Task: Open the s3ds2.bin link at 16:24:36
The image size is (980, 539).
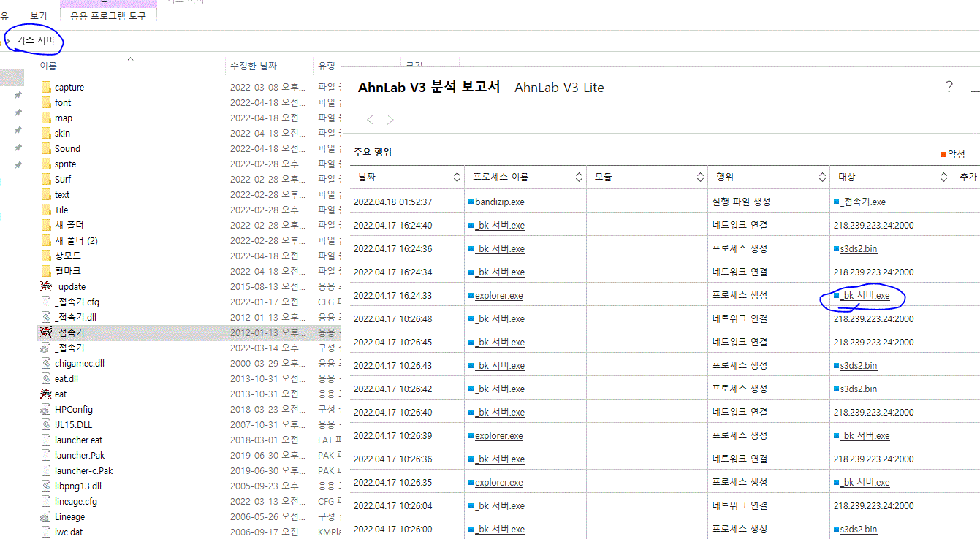Action: tap(859, 248)
